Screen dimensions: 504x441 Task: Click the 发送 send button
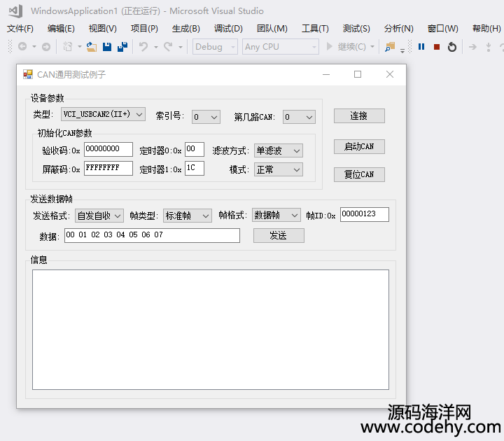click(279, 236)
